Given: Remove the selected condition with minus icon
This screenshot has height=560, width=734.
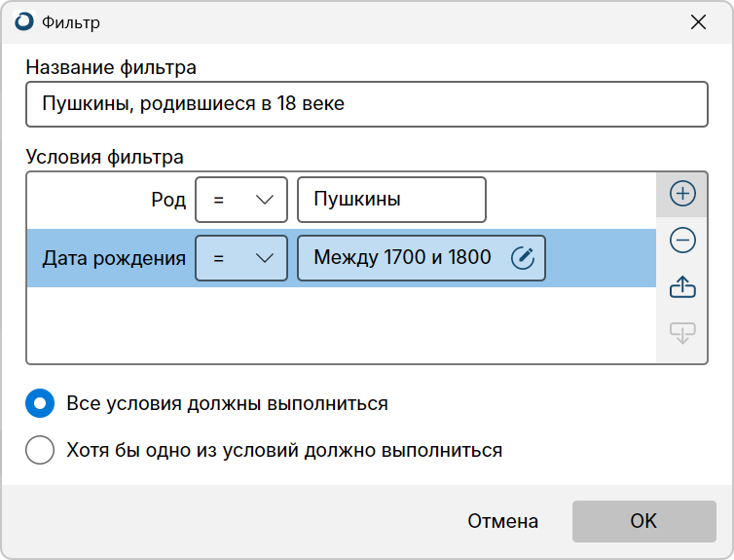Looking at the screenshot, I should point(682,241).
